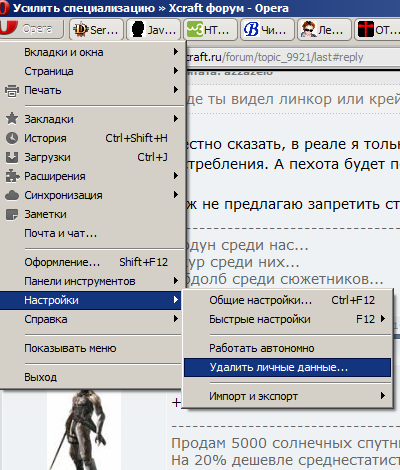Expand the Быстрые настройки F12 submenu arrow
Viewport: 400px width, 470px height.
tap(383, 319)
